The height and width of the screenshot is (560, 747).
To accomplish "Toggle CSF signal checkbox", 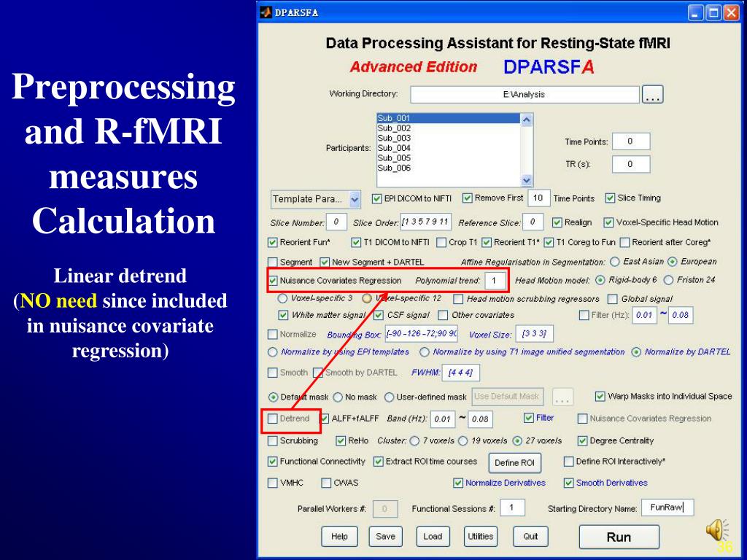I will [379, 315].
